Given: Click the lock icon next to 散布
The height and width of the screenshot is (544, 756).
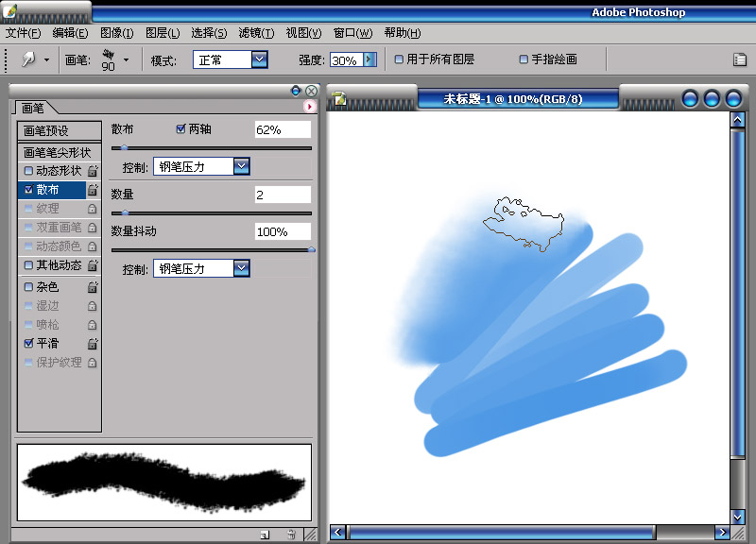Looking at the screenshot, I should (x=93, y=190).
